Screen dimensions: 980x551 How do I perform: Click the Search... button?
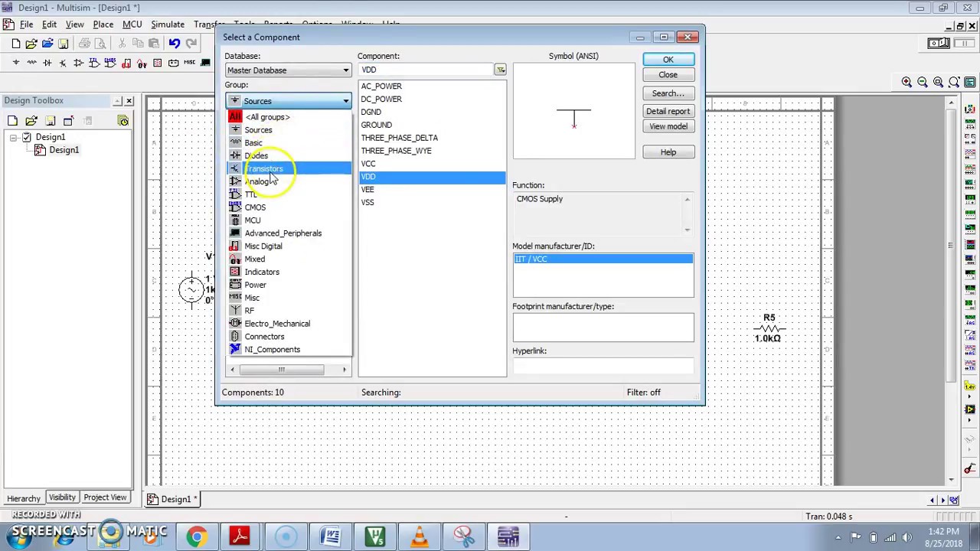tap(668, 93)
